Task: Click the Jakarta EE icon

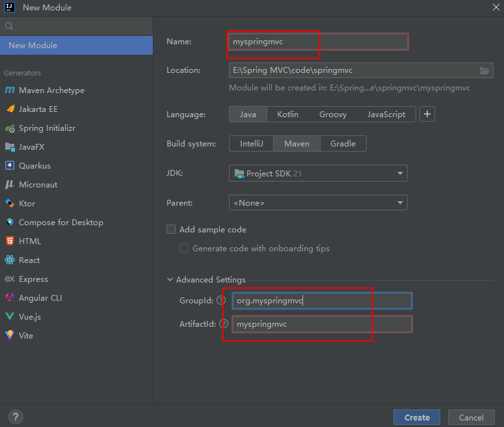Action: tap(10, 109)
